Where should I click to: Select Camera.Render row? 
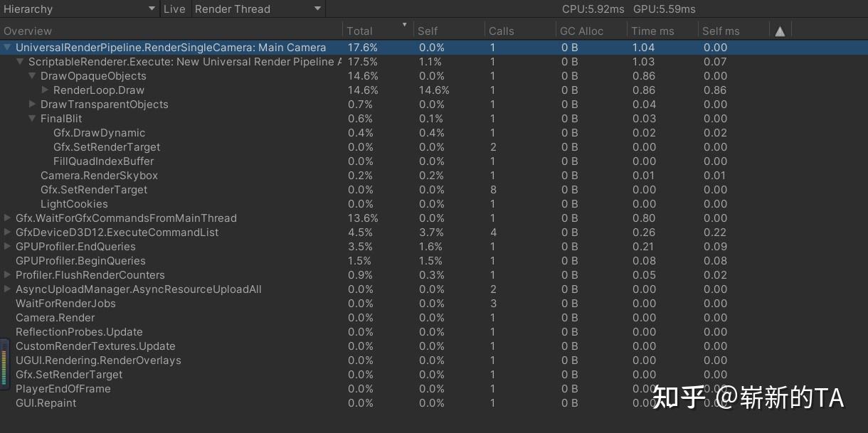(434, 318)
